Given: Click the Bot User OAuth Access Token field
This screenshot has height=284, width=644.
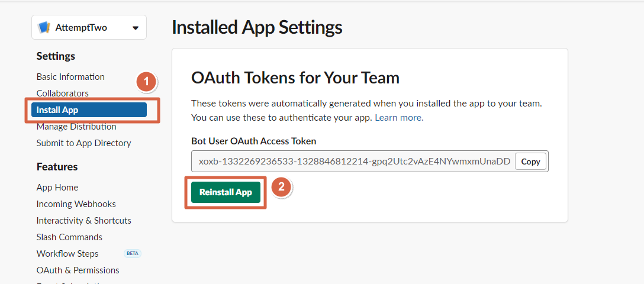Looking at the screenshot, I should coord(353,162).
